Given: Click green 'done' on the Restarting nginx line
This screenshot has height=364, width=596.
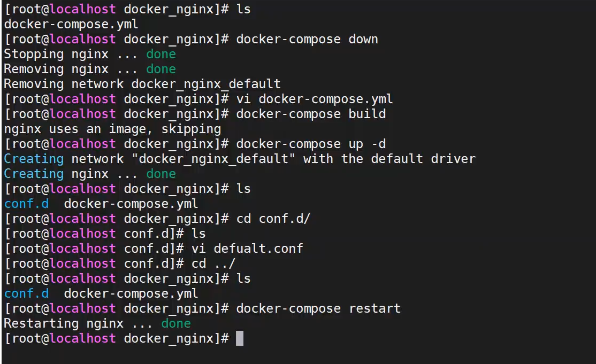Looking at the screenshot, I should pyautogui.click(x=176, y=323).
